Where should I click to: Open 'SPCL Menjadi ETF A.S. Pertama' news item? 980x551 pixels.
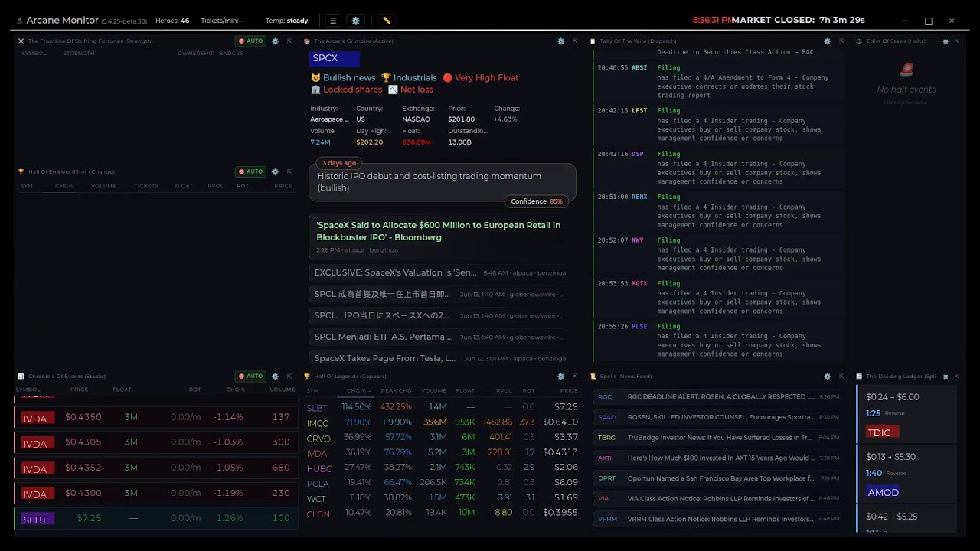pos(442,337)
